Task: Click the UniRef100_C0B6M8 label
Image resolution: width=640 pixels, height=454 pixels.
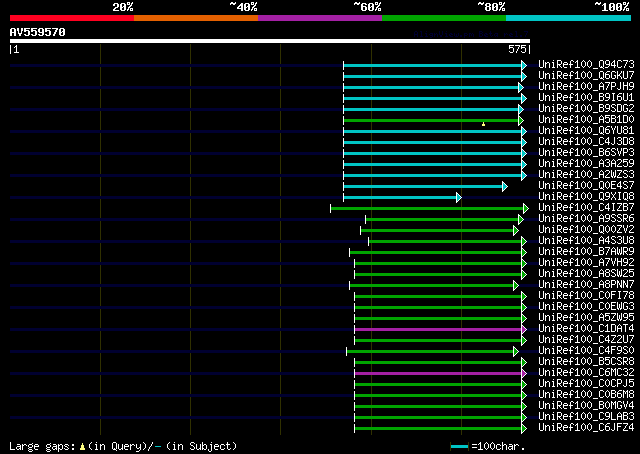Action: pos(587,395)
